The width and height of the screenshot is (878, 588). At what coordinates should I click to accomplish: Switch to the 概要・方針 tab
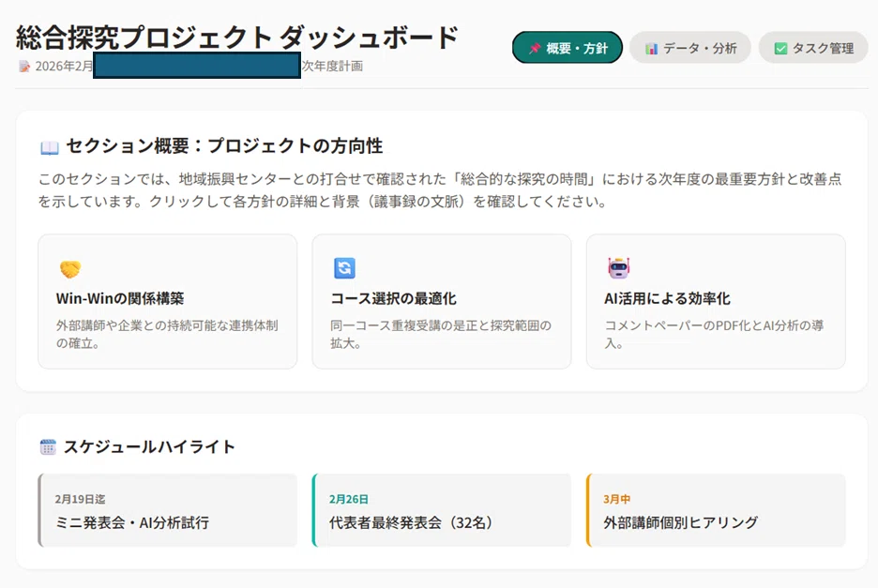pos(568,48)
